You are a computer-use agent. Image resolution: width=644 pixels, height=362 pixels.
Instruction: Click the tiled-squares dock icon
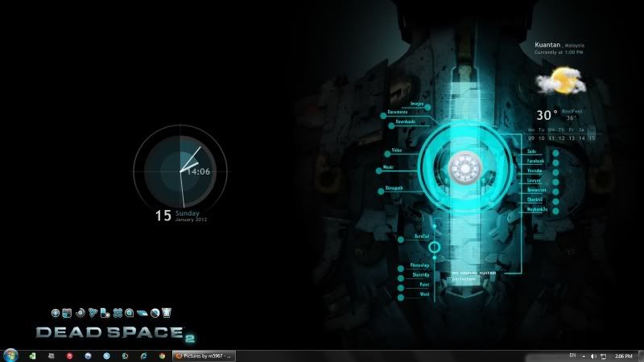(67, 313)
